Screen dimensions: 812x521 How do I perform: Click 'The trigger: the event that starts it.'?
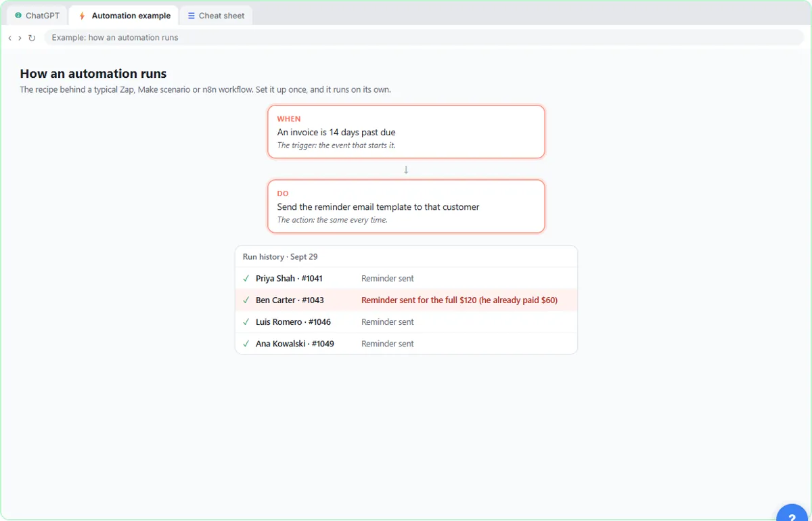click(x=336, y=145)
